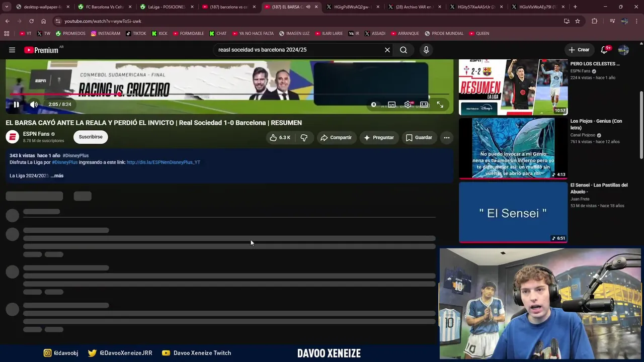Go to the YouTube Premium home logo
This screenshot has height=362, width=644.
(x=41, y=50)
